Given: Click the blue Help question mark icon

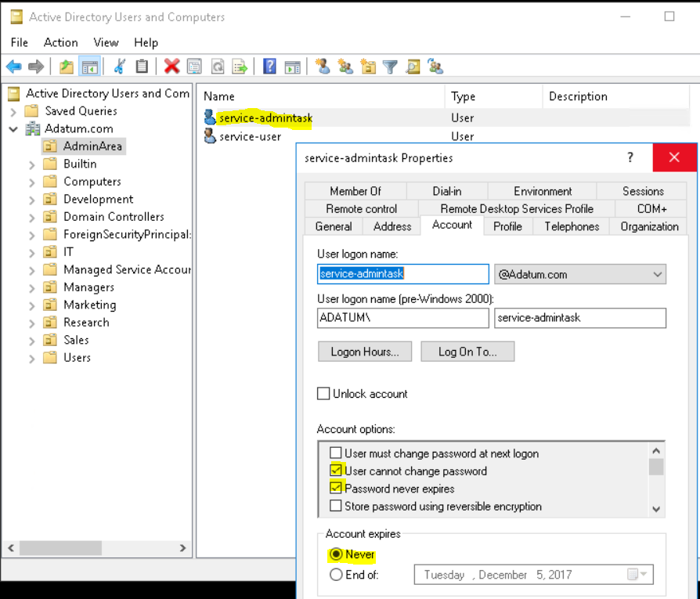Looking at the screenshot, I should pyautogui.click(x=269, y=67).
